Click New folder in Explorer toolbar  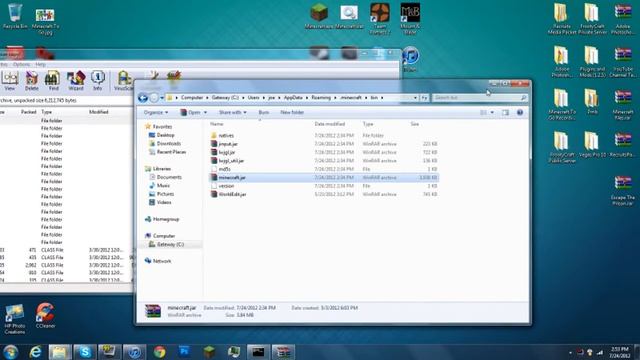292,112
